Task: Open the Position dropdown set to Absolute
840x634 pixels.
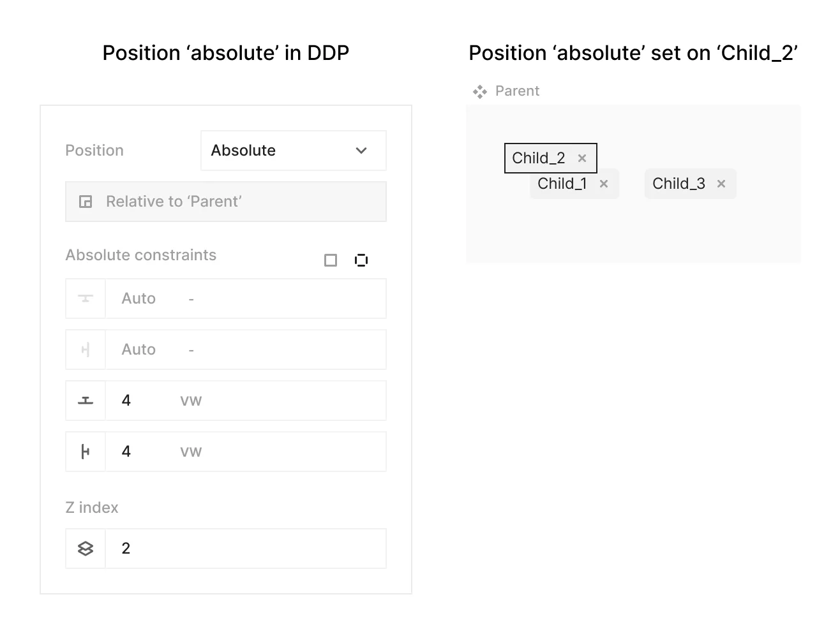Action: click(293, 151)
